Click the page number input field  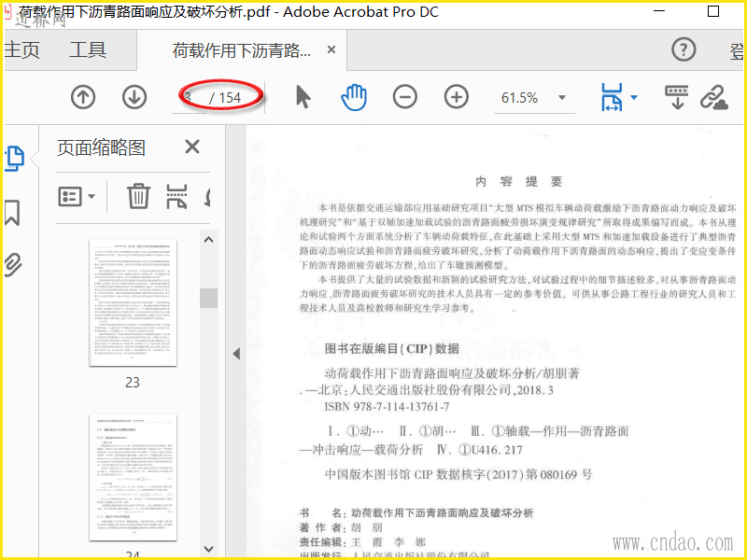point(189,98)
